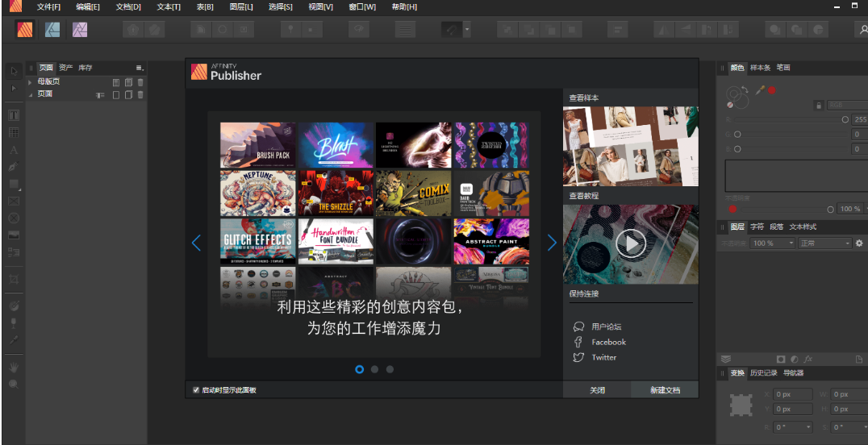This screenshot has height=445, width=868.
Task: Select the first carousel page dot
Action: point(359,369)
